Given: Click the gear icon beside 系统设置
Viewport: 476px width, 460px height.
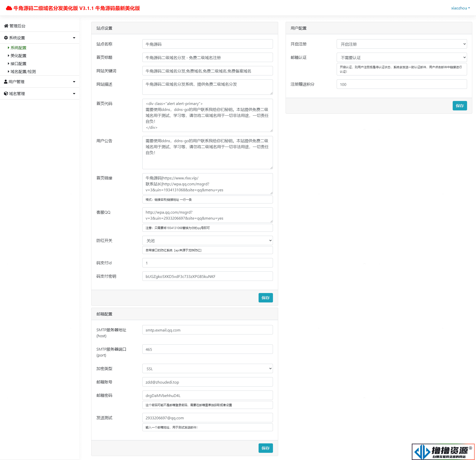Looking at the screenshot, I should (x=6, y=38).
